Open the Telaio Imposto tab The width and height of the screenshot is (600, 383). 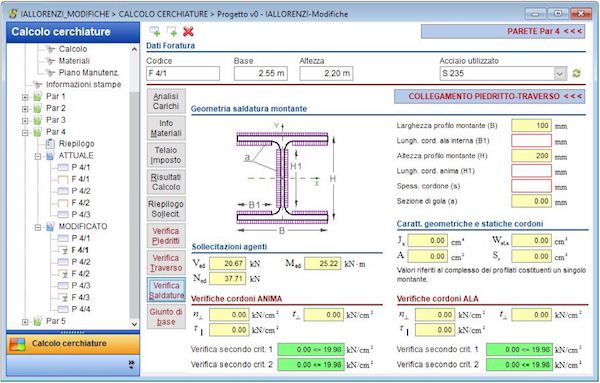pos(166,155)
